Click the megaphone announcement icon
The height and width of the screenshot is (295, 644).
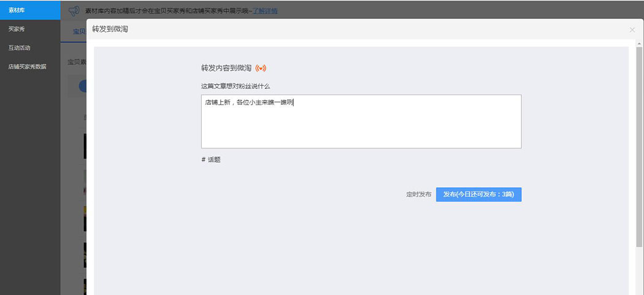[x=74, y=10]
